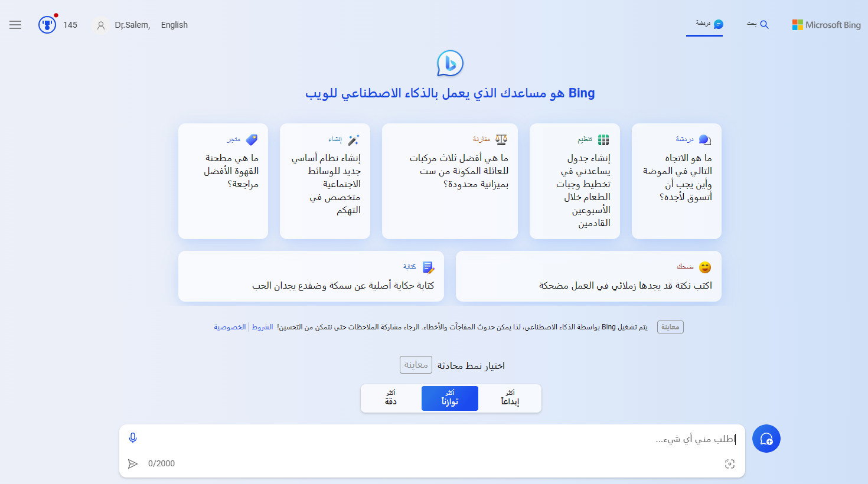Choose the joke (ضحك) suggestion card
Viewport: 868px width, 484px height.
coord(588,276)
